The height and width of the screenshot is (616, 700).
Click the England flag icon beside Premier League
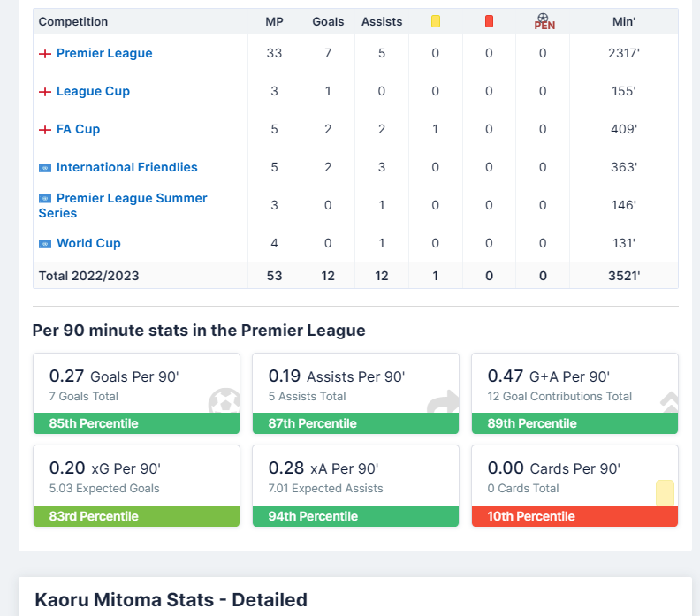pyautogui.click(x=44, y=54)
